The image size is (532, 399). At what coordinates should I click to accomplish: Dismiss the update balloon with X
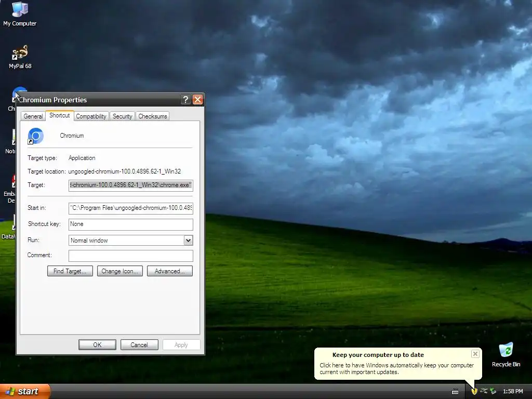[475, 354]
